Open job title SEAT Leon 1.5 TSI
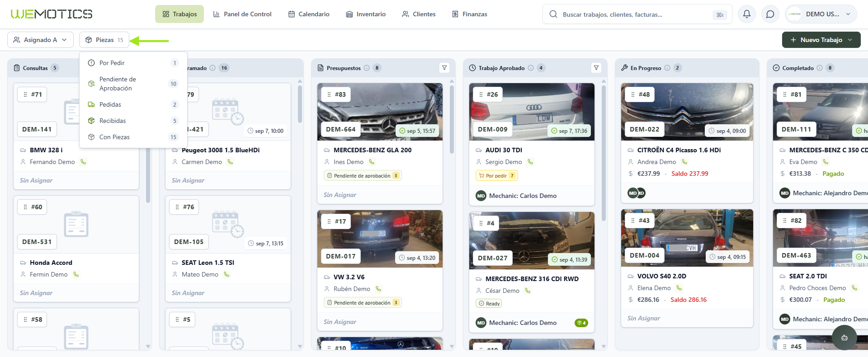The width and height of the screenshot is (868, 357). coord(208,263)
